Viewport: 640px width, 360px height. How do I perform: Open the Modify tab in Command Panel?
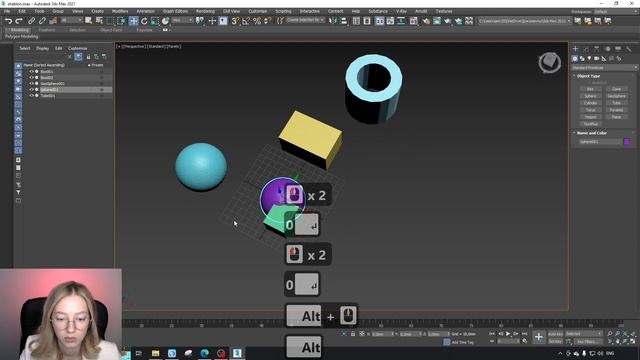pyautogui.click(x=586, y=49)
